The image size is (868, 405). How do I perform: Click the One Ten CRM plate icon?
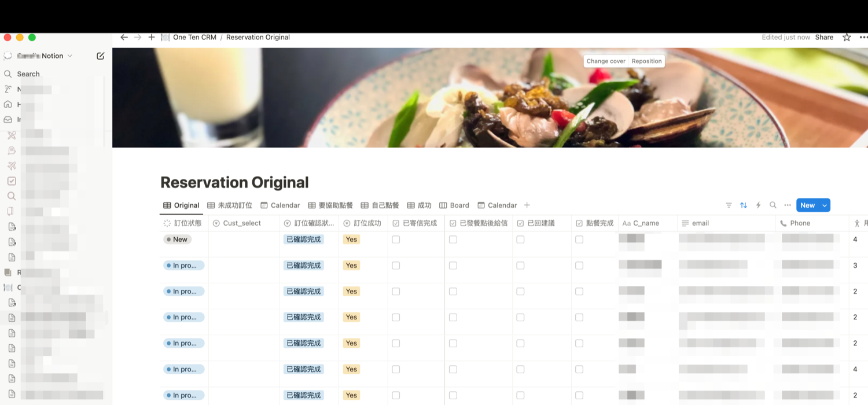(x=165, y=37)
